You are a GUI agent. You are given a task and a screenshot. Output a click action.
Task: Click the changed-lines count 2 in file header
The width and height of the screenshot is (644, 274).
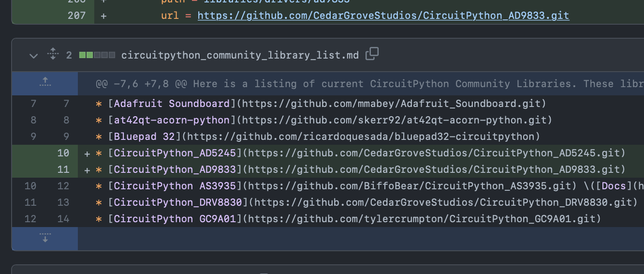(x=69, y=55)
